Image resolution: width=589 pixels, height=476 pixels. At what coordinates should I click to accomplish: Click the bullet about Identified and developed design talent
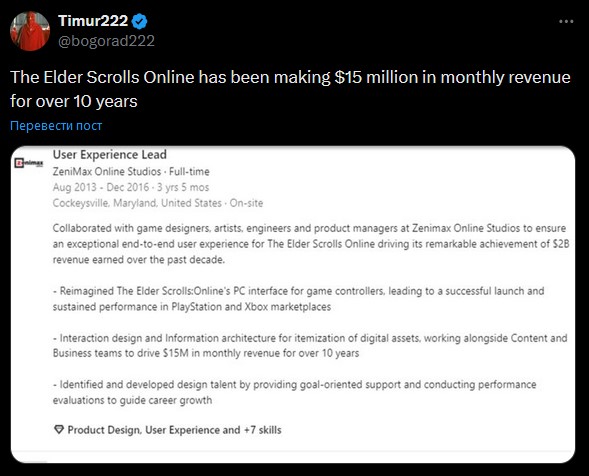tap(294, 392)
